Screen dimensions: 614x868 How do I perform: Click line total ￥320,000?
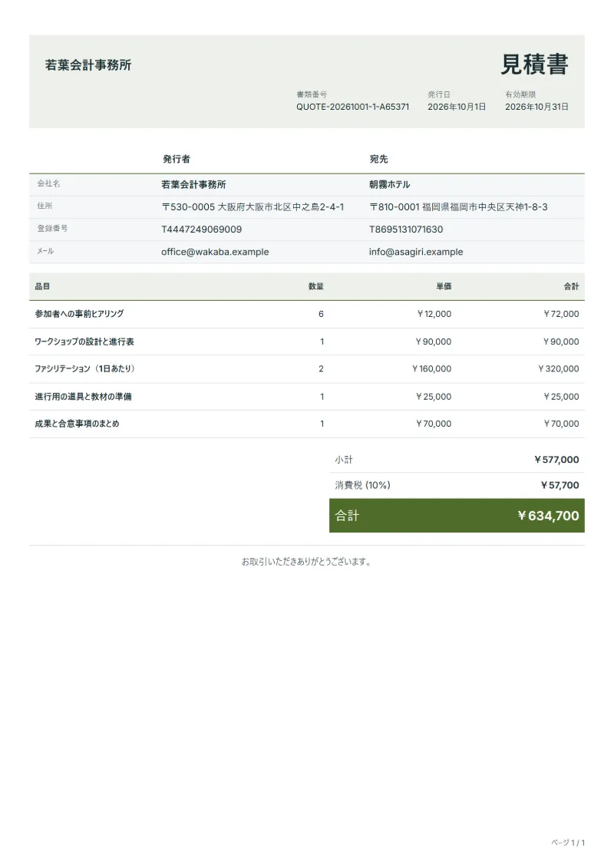point(559,368)
